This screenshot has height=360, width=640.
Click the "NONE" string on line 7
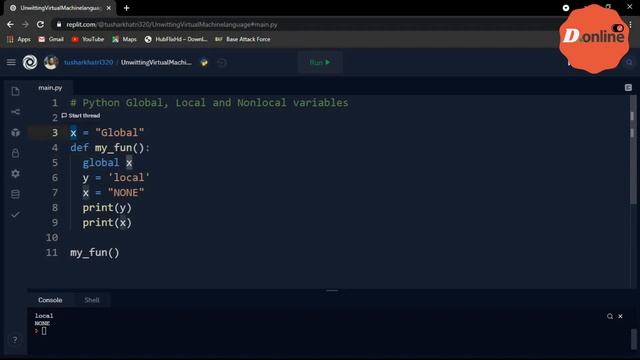(126, 193)
